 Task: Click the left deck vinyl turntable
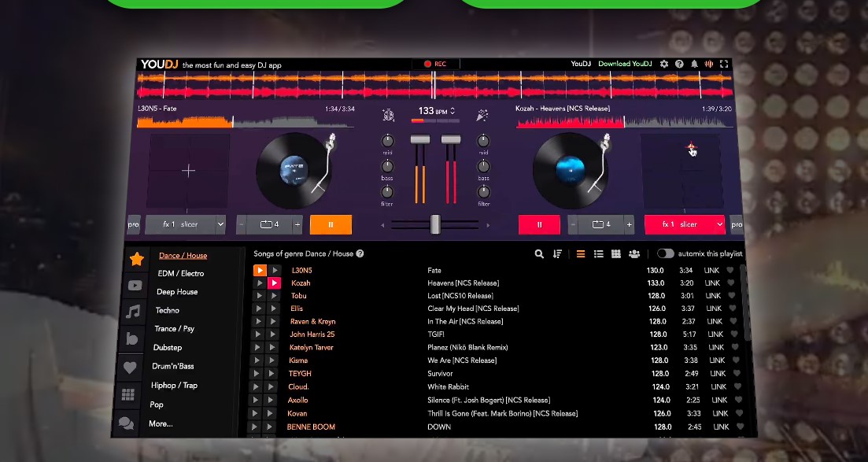(294, 171)
